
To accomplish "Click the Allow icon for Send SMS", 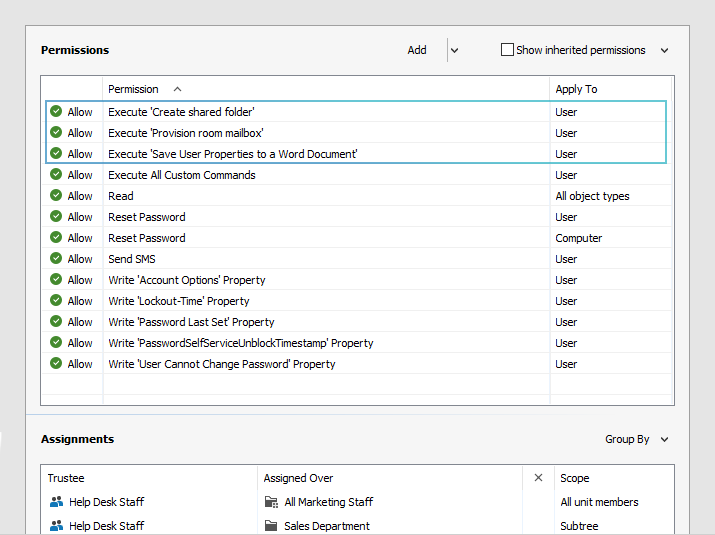I will click(56, 258).
